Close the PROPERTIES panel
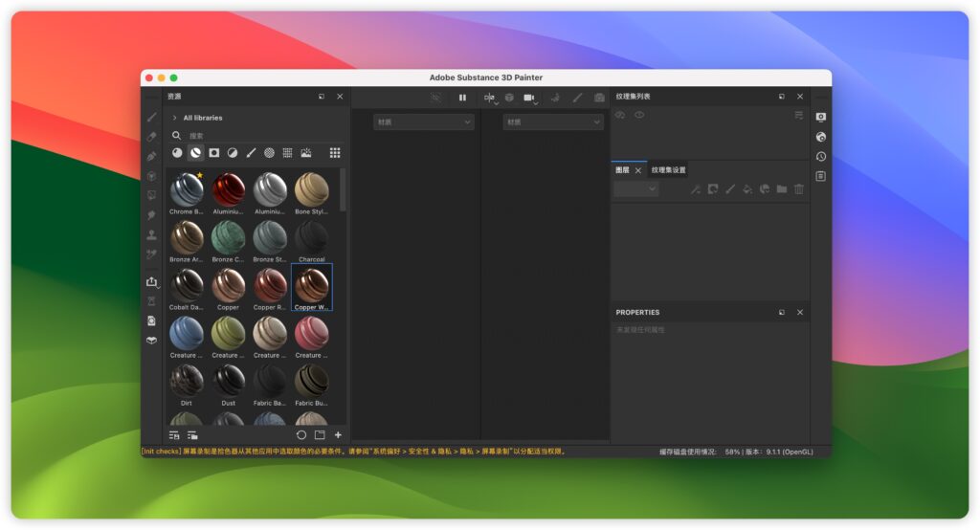 click(800, 312)
